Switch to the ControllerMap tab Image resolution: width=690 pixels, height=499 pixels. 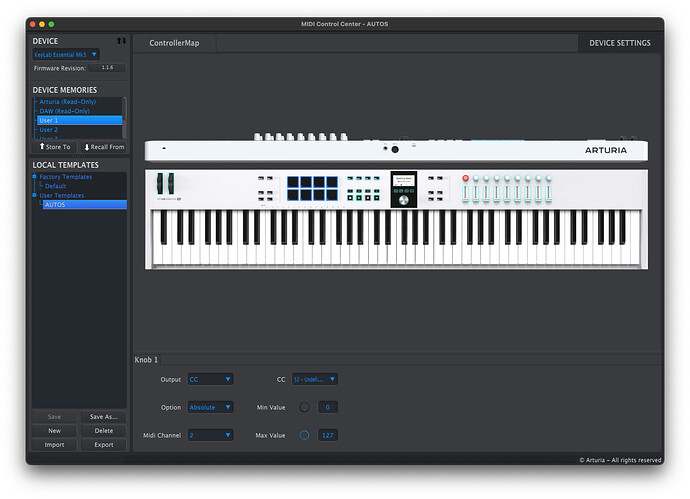tap(174, 43)
